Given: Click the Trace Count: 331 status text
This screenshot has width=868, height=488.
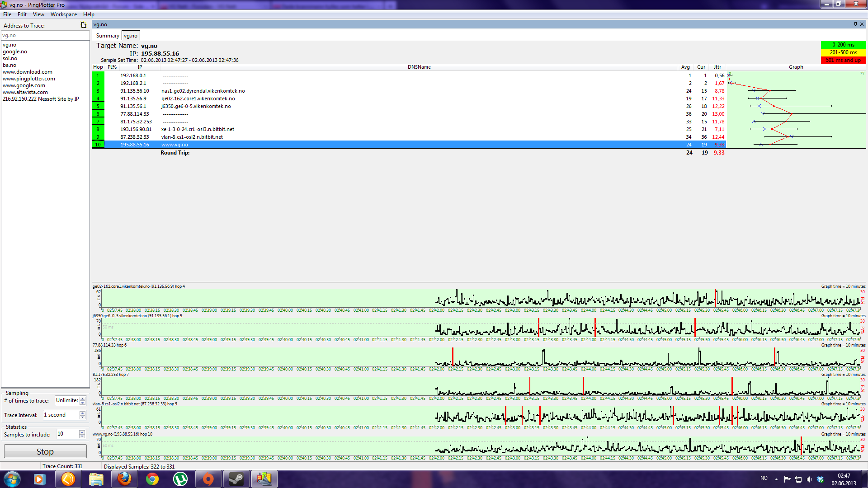Looking at the screenshot, I should click(x=62, y=466).
